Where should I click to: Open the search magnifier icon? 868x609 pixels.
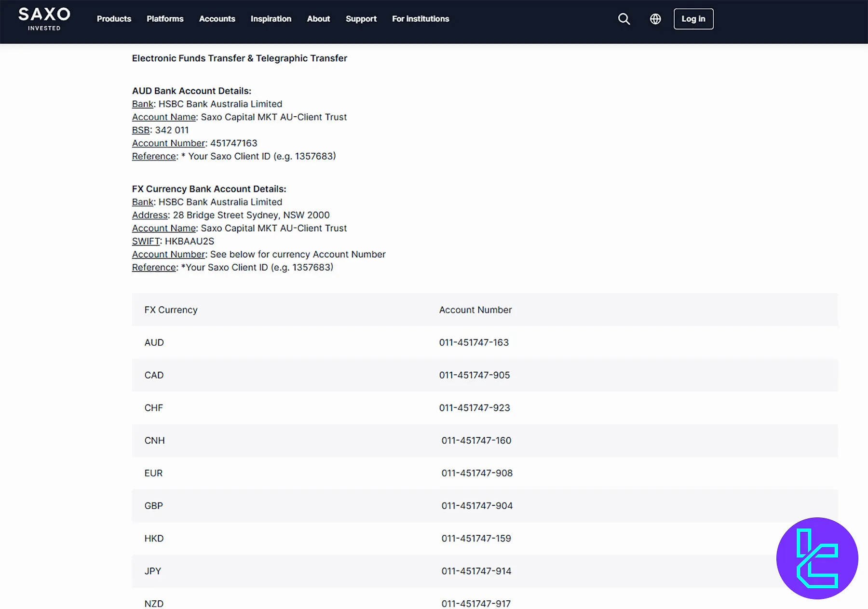pyautogui.click(x=624, y=19)
